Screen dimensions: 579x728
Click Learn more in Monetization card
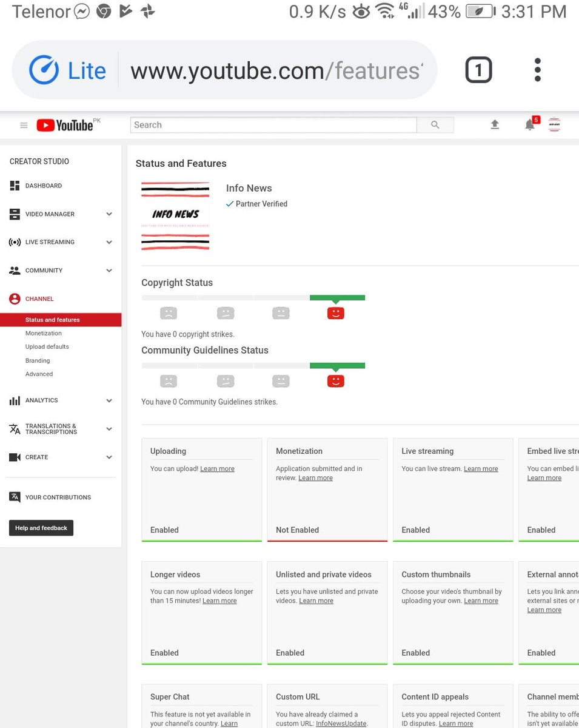tap(315, 478)
